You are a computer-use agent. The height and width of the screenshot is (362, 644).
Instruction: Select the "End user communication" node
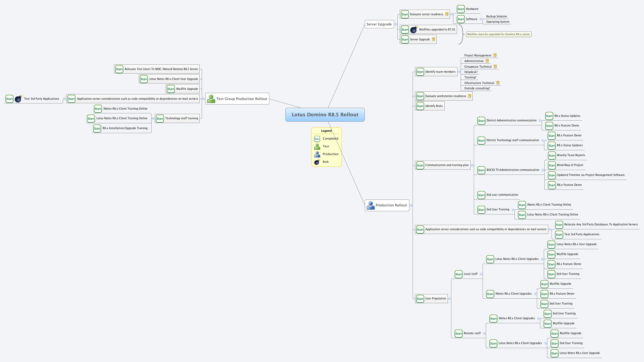click(x=502, y=195)
